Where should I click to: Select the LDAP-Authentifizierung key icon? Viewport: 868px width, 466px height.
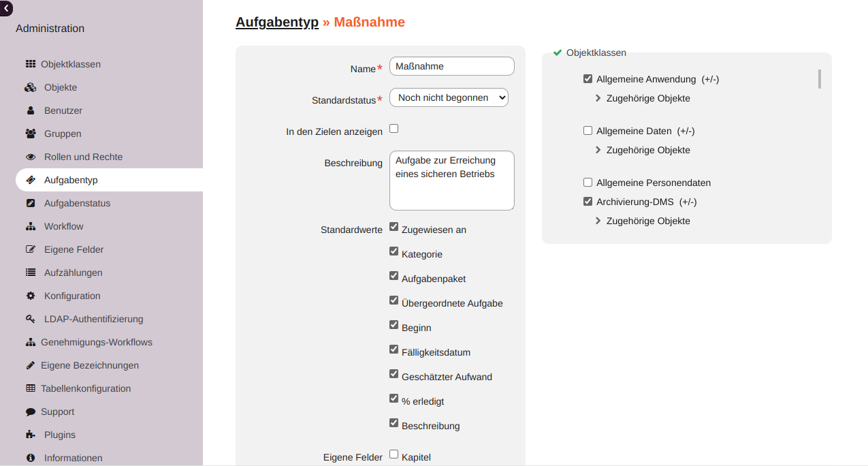(30, 318)
